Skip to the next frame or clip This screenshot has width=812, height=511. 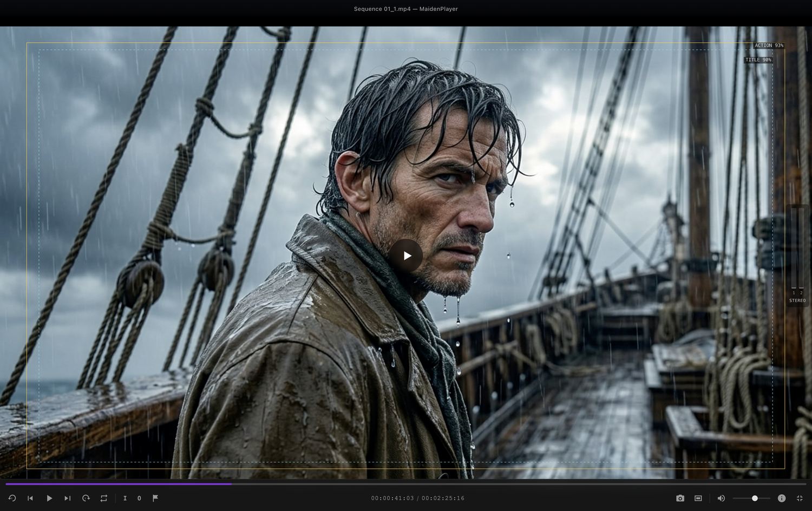(x=68, y=498)
